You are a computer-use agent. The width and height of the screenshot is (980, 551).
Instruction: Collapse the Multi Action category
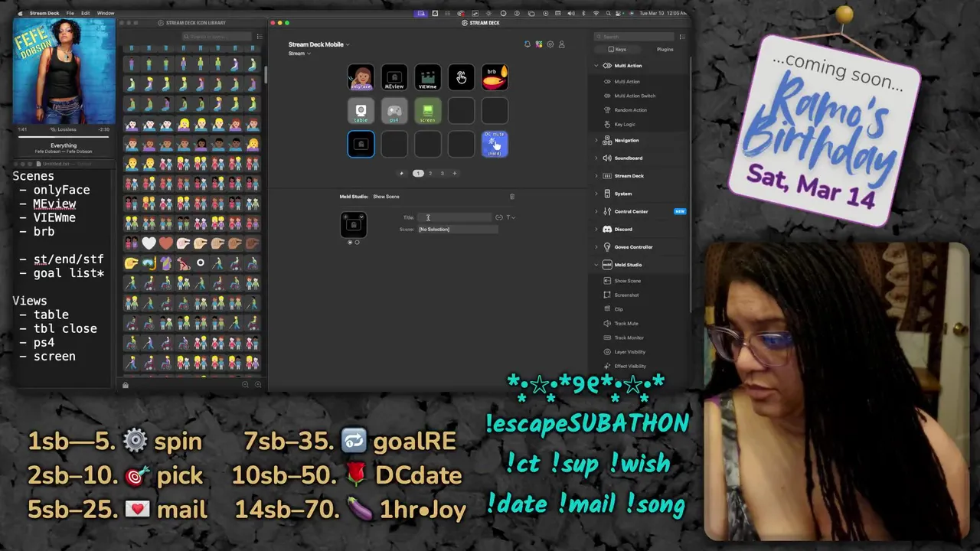[596, 66]
